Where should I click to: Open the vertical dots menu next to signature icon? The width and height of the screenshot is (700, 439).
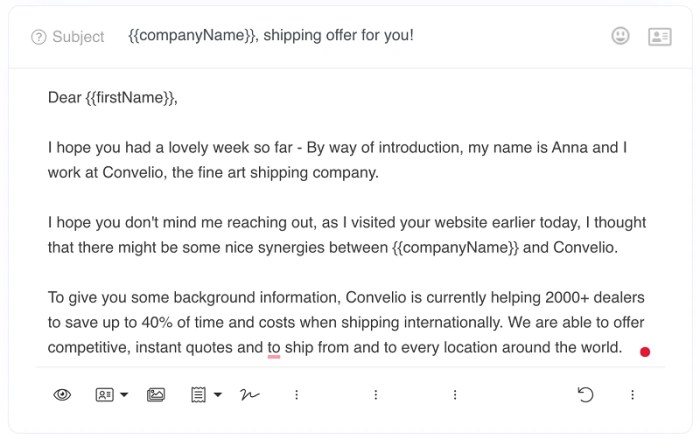pyautogui.click(x=296, y=395)
